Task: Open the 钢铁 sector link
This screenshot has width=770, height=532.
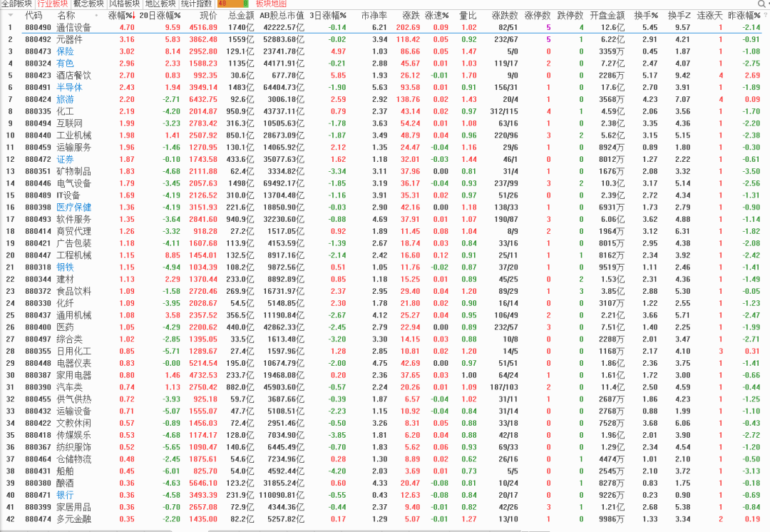Action: (x=66, y=267)
